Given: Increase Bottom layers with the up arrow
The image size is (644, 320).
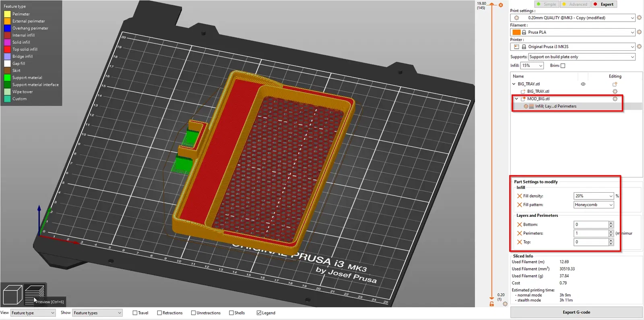Looking at the screenshot, I should pyautogui.click(x=611, y=223).
